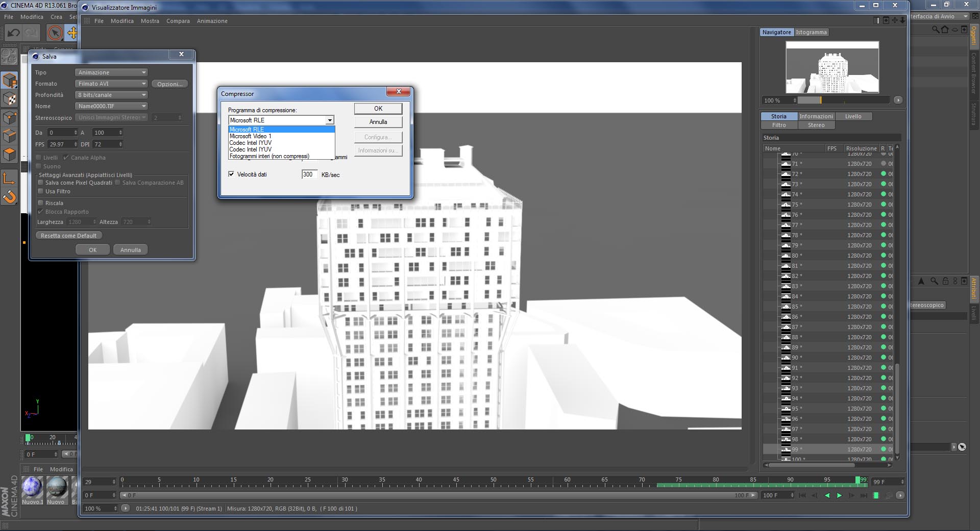Open the Interfaccia di Avvio layout dropdown
The width and height of the screenshot is (980, 531).
939,16
